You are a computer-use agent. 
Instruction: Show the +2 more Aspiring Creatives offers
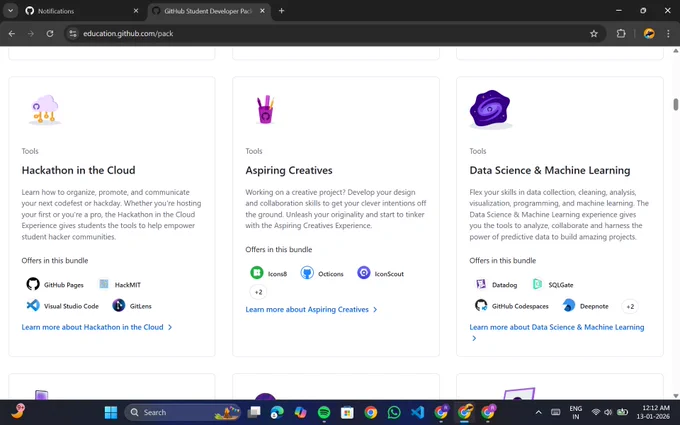pos(258,292)
